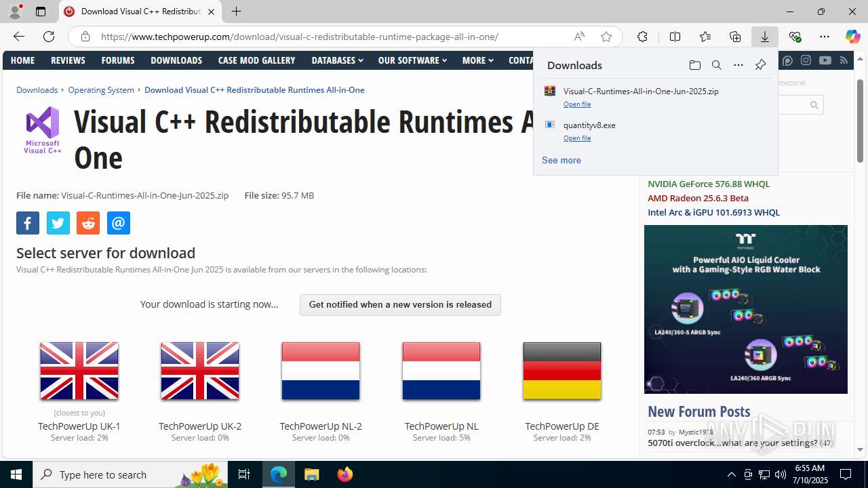
Task: Open the Read aloud icon in the address bar
Action: [579, 37]
